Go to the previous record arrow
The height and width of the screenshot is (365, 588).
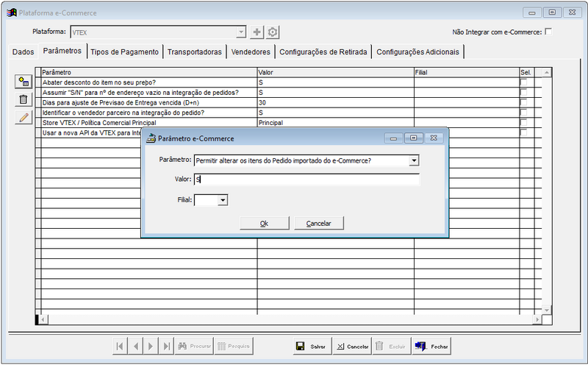[x=136, y=346]
